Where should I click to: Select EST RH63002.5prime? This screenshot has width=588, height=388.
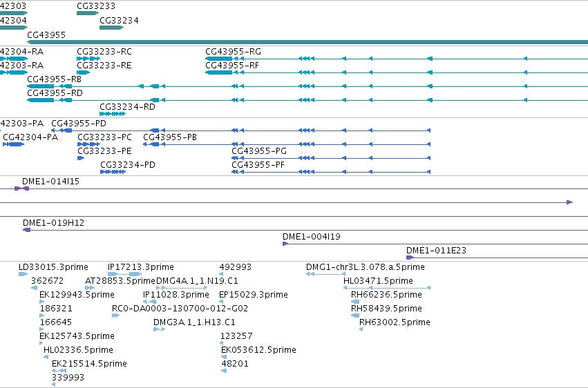point(361,329)
